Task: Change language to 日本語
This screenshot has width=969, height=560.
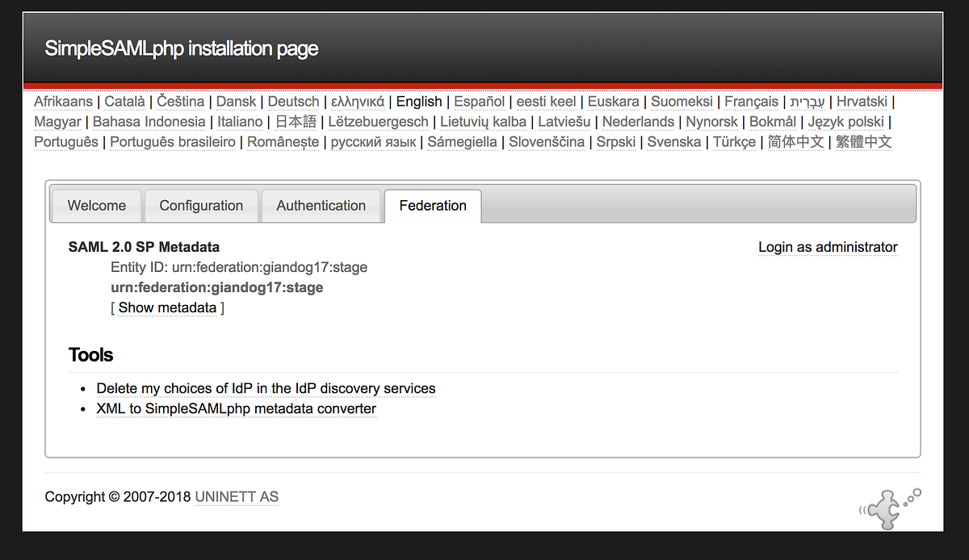Action: point(295,122)
